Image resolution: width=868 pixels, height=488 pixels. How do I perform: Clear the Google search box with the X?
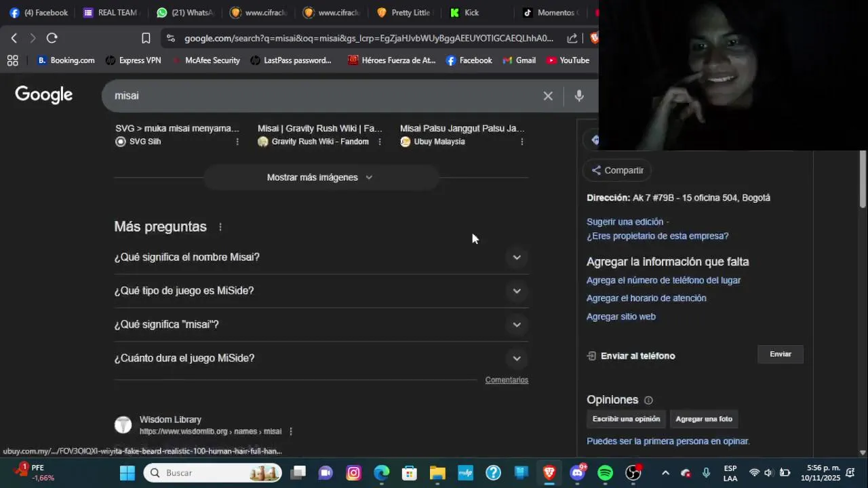(x=548, y=96)
